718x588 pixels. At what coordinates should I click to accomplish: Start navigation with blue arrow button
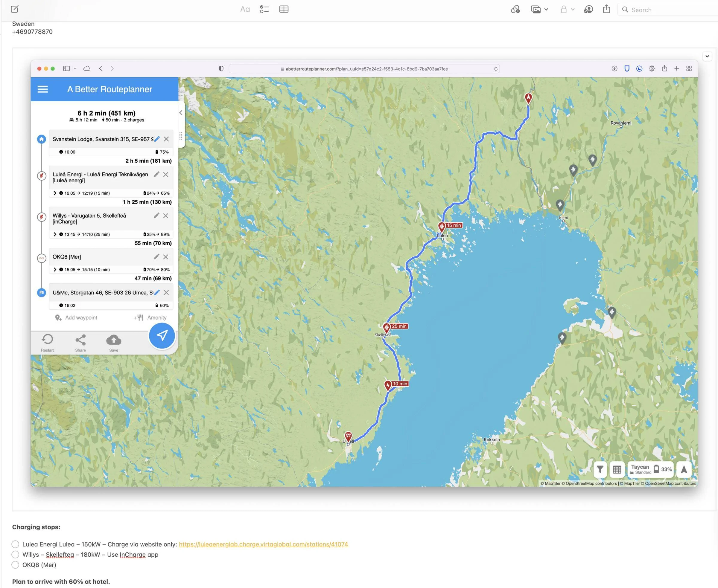[162, 335]
